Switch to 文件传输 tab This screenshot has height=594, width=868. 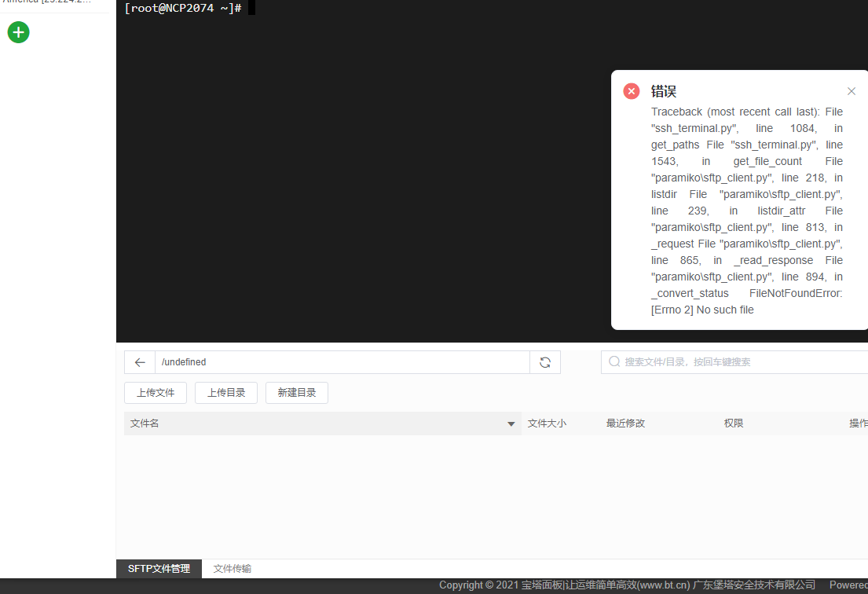tap(233, 569)
